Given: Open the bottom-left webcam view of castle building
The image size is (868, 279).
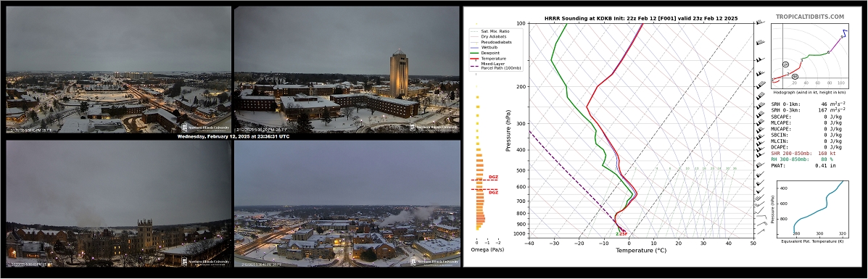Looking at the screenshot, I should (118, 203).
